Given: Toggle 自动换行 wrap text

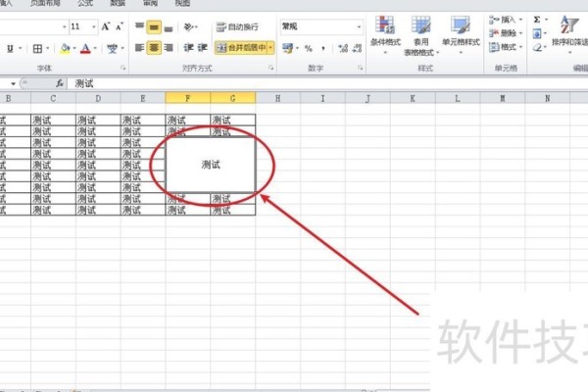Looking at the screenshot, I should click(x=237, y=27).
